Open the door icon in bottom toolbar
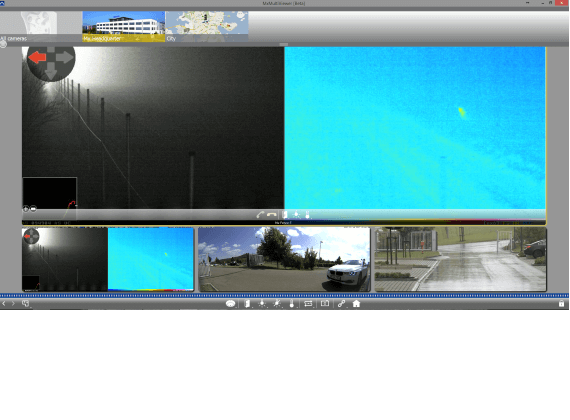The height and width of the screenshot is (420, 570). click(x=247, y=304)
